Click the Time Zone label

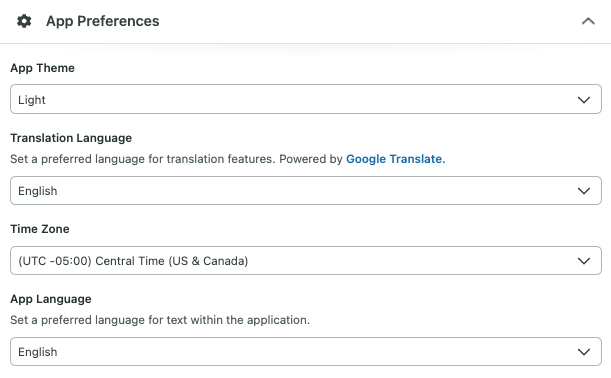point(40,229)
